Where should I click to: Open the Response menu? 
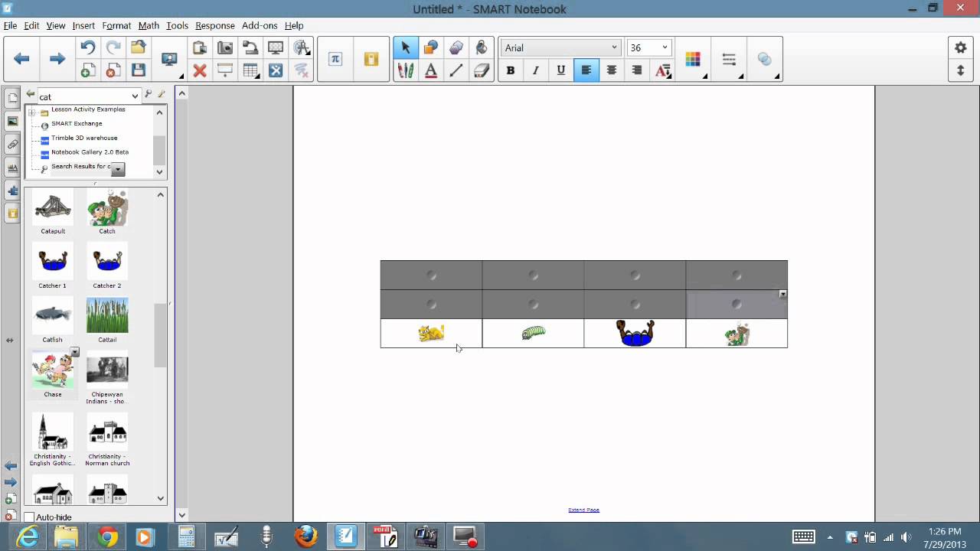pyautogui.click(x=215, y=25)
